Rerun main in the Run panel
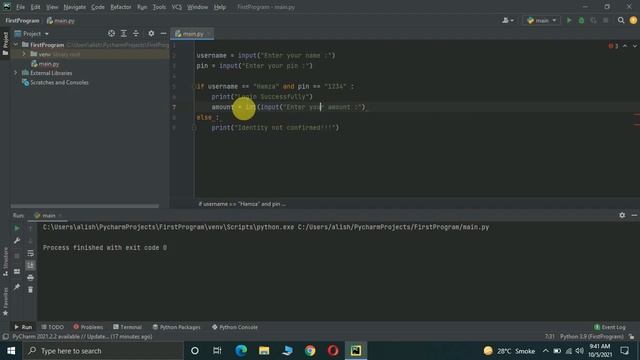 (17, 229)
